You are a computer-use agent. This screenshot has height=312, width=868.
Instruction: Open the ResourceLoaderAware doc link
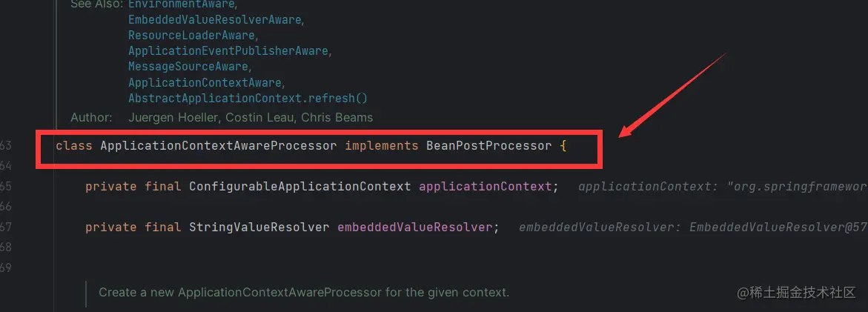point(191,35)
